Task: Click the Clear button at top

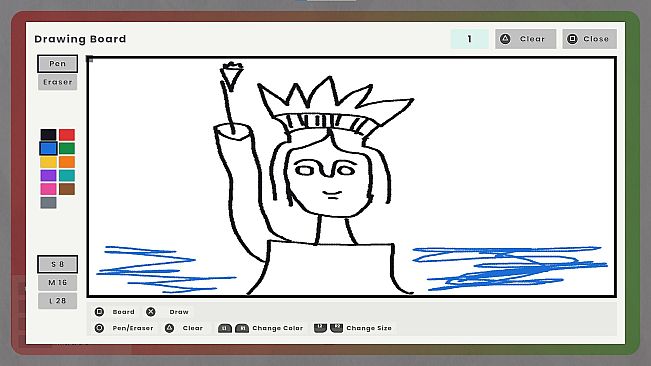Action: (x=525, y=39)
